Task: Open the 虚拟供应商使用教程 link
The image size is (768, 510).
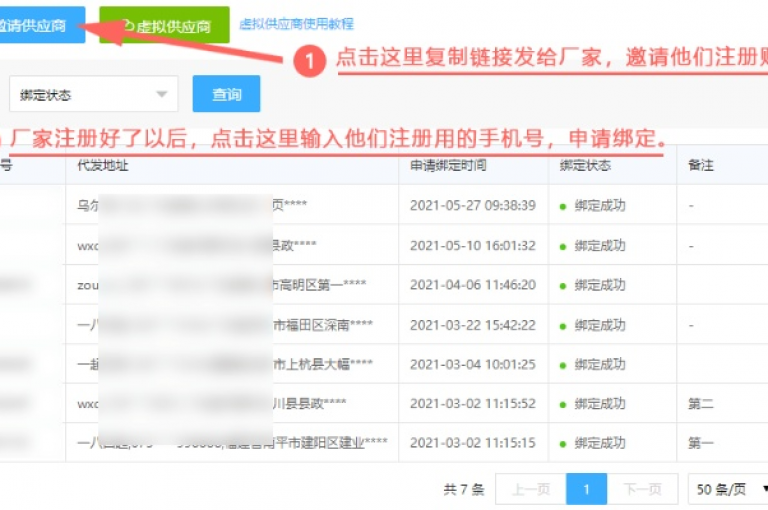Action: [296, 24]
